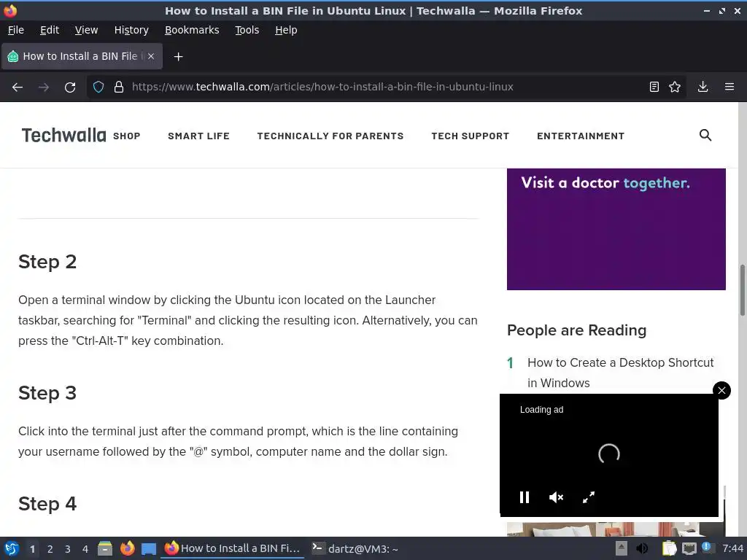Dismiss the floating video ad player

pyautogui.click(x=721, y=391)
